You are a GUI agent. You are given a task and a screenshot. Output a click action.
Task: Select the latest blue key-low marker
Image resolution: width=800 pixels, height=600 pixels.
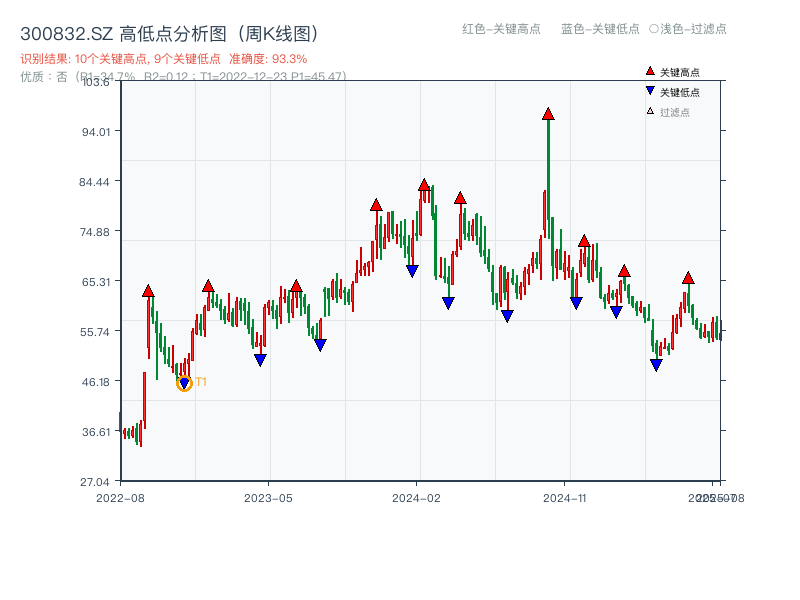click(x=656, y=365)
